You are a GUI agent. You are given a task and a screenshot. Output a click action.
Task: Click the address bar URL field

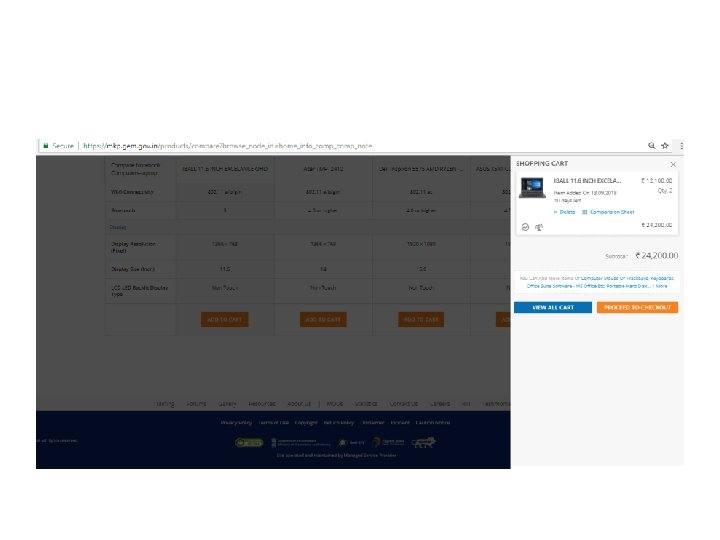click(x=227, y=146)
